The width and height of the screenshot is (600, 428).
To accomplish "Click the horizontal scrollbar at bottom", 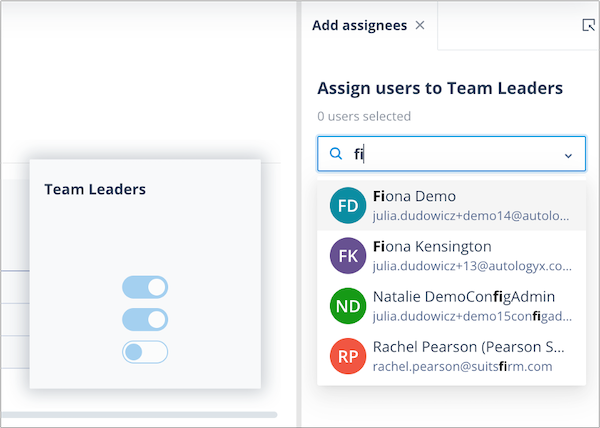I will [139, 415].
